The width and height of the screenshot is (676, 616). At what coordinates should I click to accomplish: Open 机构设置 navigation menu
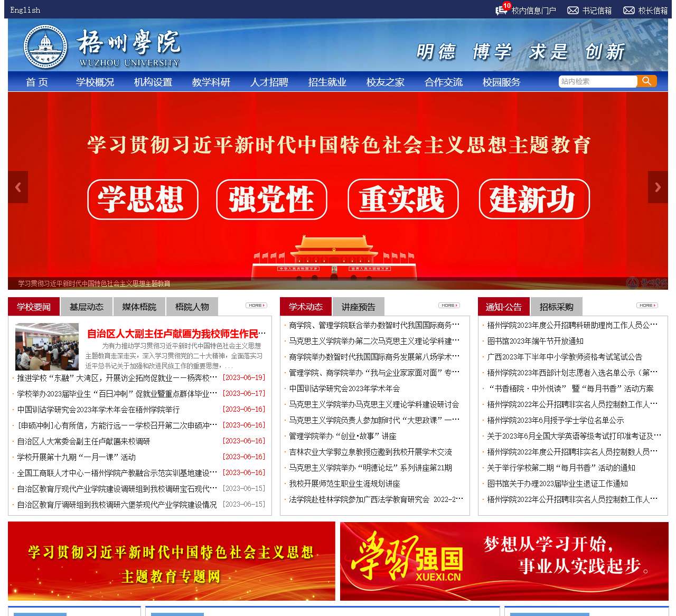click(x=153, y=82)
